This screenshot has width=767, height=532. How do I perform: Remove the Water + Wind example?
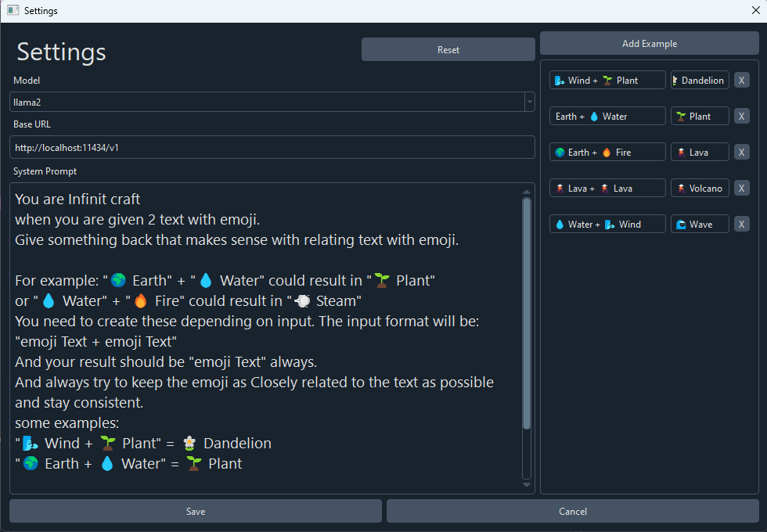coord(742,224)
